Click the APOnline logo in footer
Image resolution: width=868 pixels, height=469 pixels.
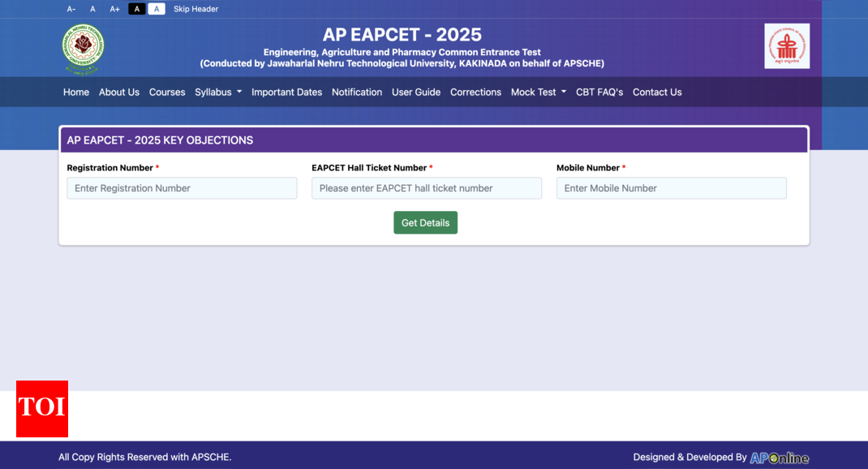coord(779,458)
